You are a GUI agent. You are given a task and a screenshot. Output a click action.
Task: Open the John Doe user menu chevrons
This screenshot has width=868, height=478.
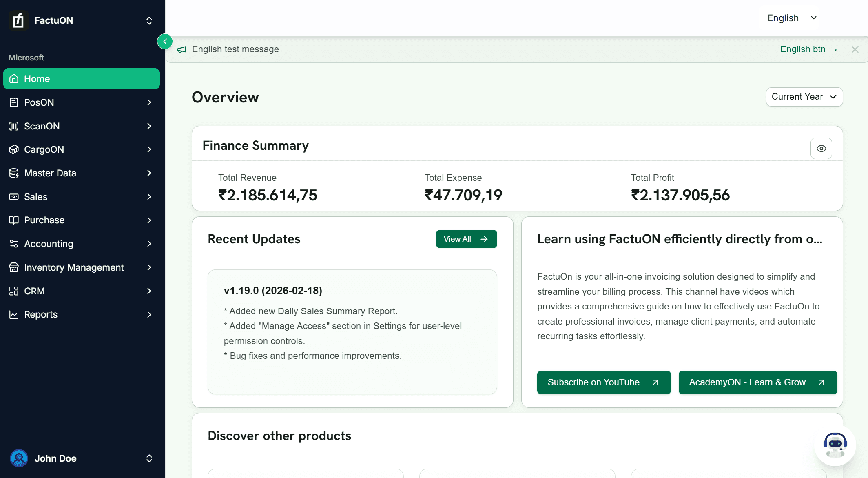[x=149, y=458]
